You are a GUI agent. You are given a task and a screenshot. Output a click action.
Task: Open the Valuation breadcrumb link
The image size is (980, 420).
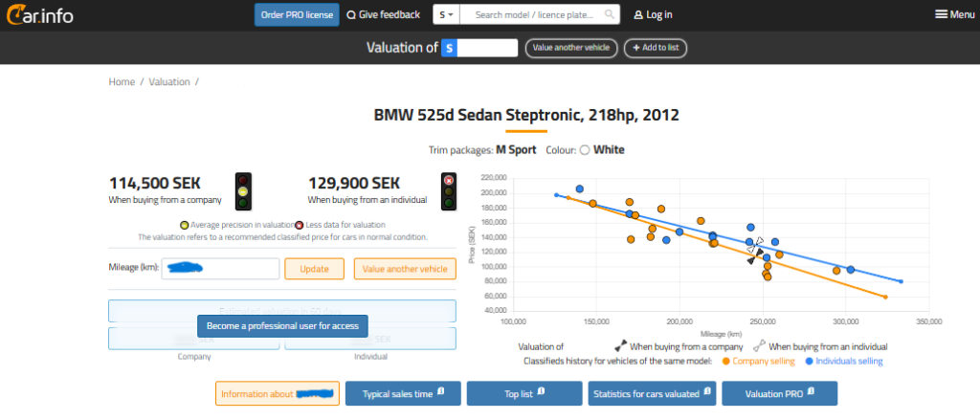point(169,82)
